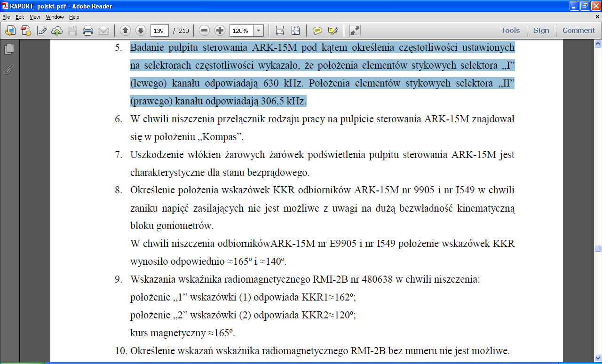Viewport: 602px width, 364px height.
Task: Click the vertical scrollbar down arrow
Action: [598, 358]
